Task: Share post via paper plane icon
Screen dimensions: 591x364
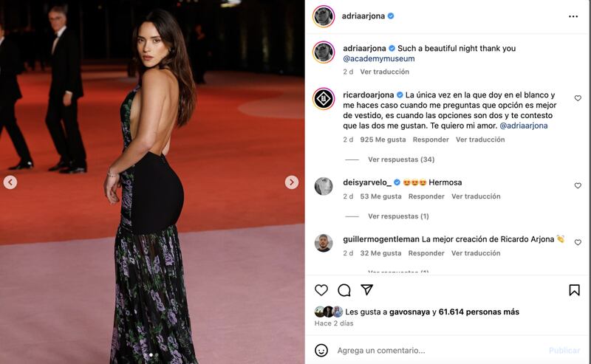Action: [x=366, y=289]
